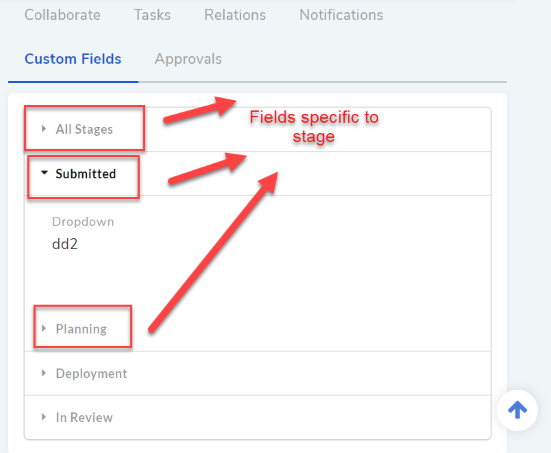Select the Custom Fields tab
Screen dimensions: 551x453
point(73,59)
